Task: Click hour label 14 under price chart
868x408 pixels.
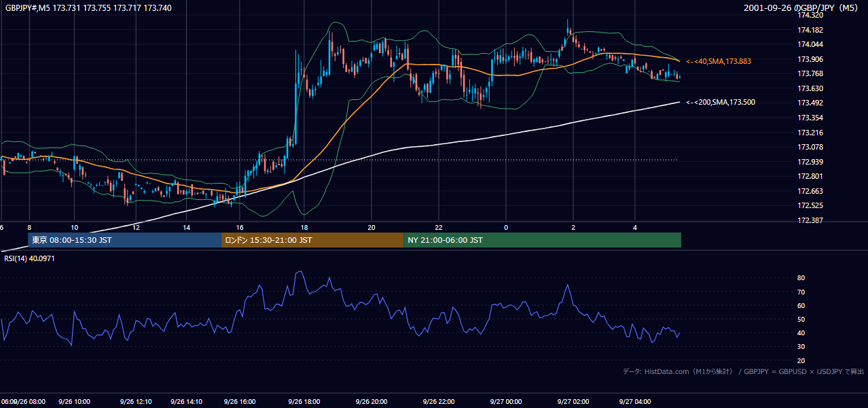Action: coord(186,227)
